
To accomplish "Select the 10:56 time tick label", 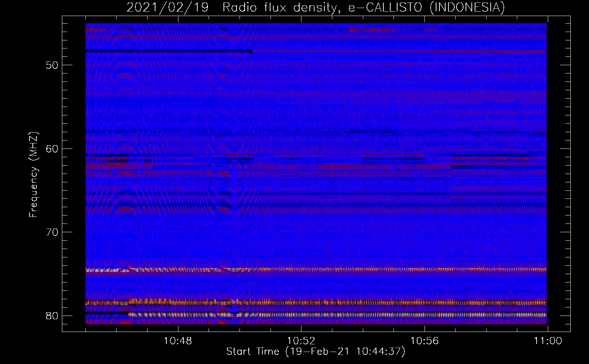I will pos(424,341).
